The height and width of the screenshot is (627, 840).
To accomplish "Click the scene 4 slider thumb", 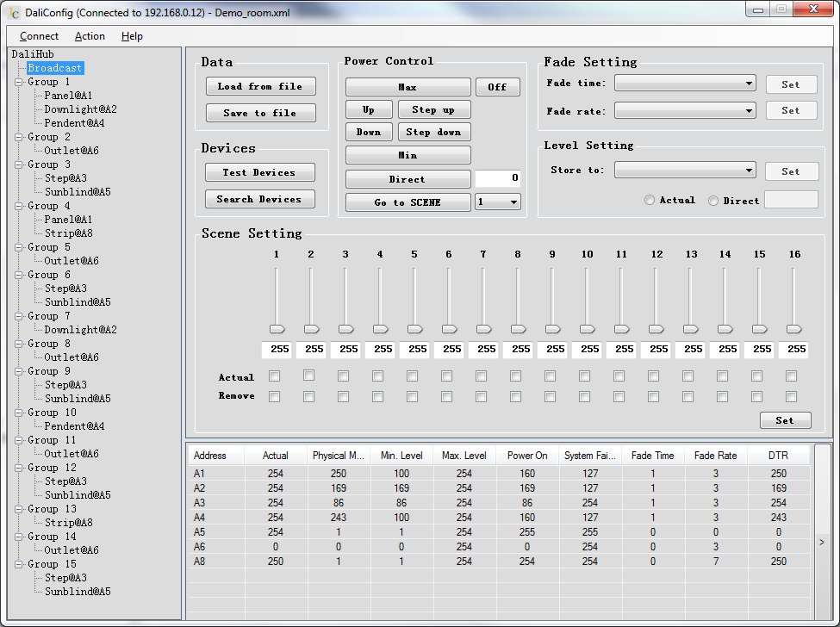I will (380, 329).
